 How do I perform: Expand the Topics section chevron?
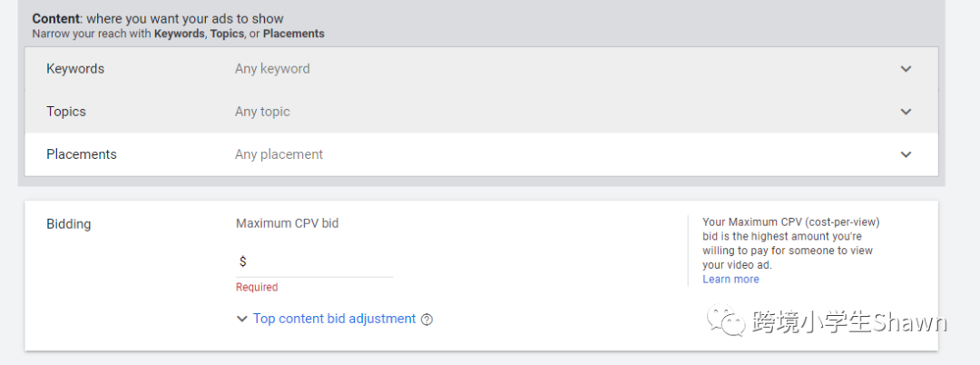[x=906, y=112]
